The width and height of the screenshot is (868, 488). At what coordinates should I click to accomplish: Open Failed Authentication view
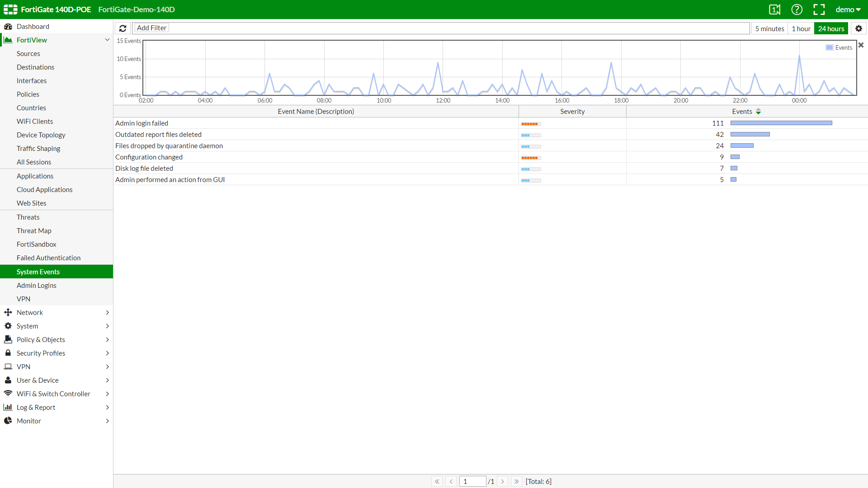pos(48,258)
